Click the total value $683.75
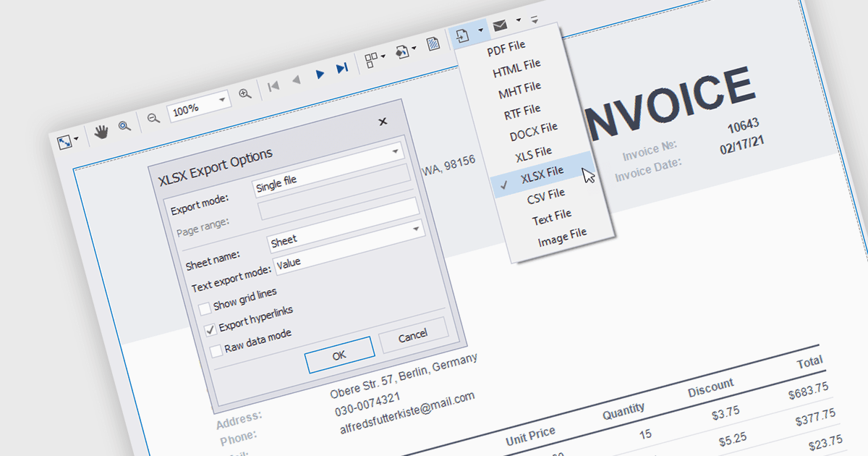Image resolution: width=868 pixels, height=456 pixels. (809, 390)
